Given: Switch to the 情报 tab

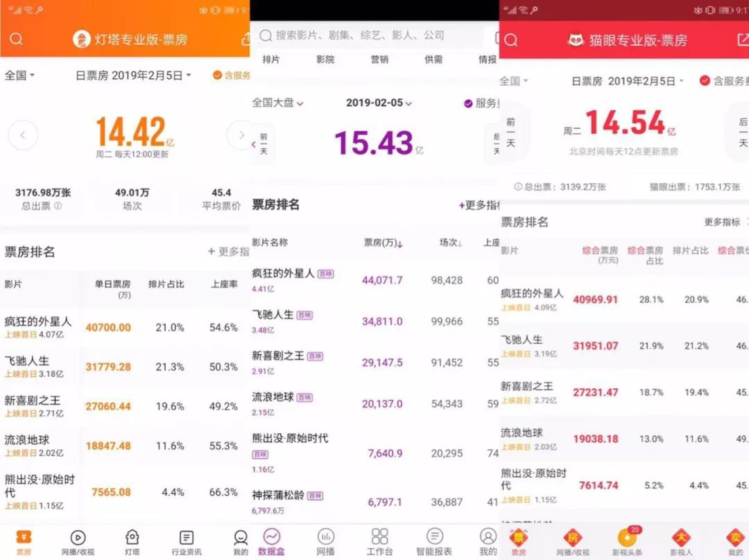Looking at the screenshot, I should coord(488,59).
